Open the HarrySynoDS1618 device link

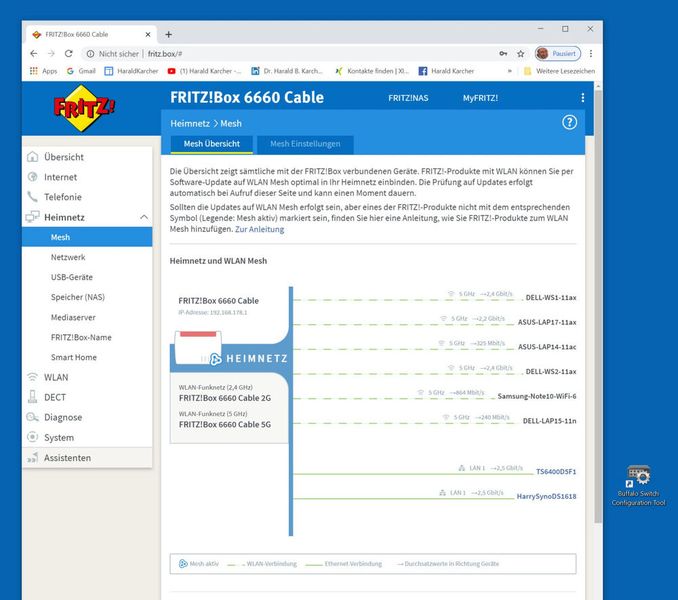(x=547, y=496)
